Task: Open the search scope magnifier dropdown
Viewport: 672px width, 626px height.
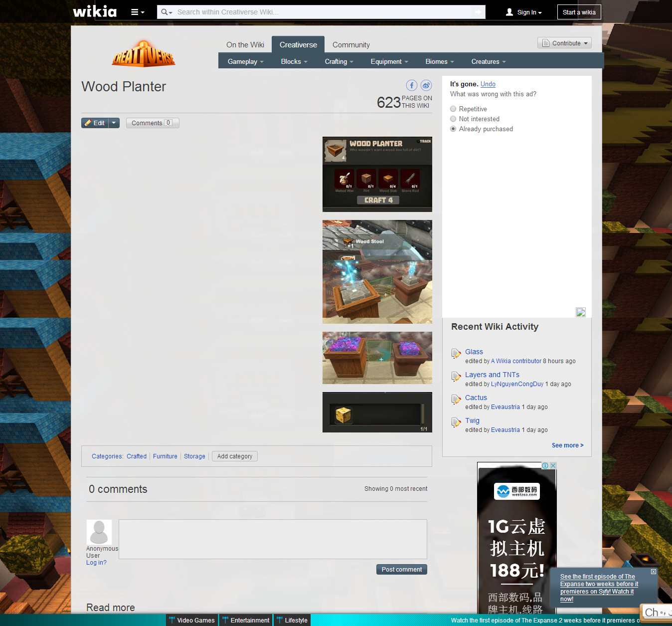Action: click(x=167, y=12)
